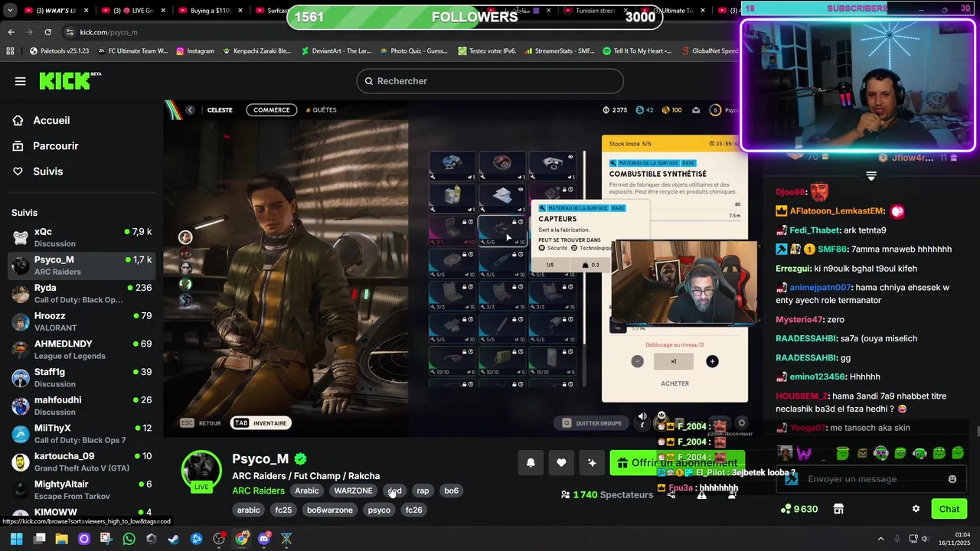The height and width of the screenshot is (551, 980).
Task: Launch WhatsApp from the taskbar
Action: [x=129, y=539]
